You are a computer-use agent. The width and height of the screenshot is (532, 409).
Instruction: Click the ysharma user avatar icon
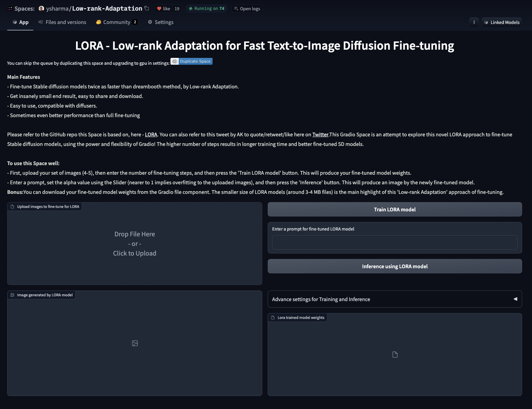[x=41, y=9]
